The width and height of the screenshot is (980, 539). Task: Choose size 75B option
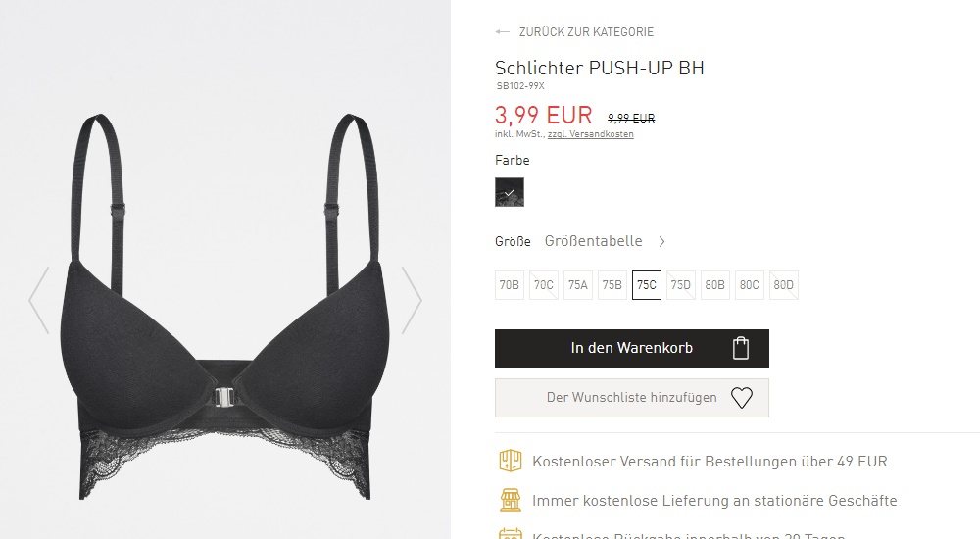[x=612, y=285]
